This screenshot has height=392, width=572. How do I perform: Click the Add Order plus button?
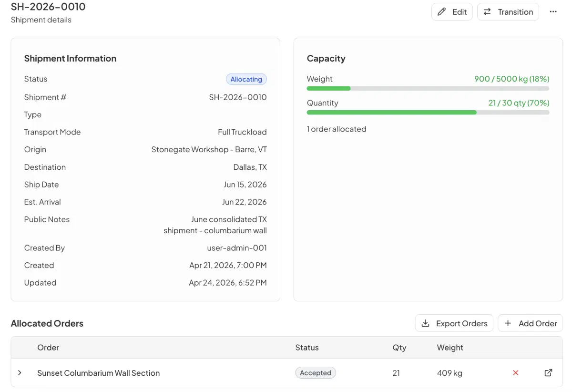(x=530, y=323)
